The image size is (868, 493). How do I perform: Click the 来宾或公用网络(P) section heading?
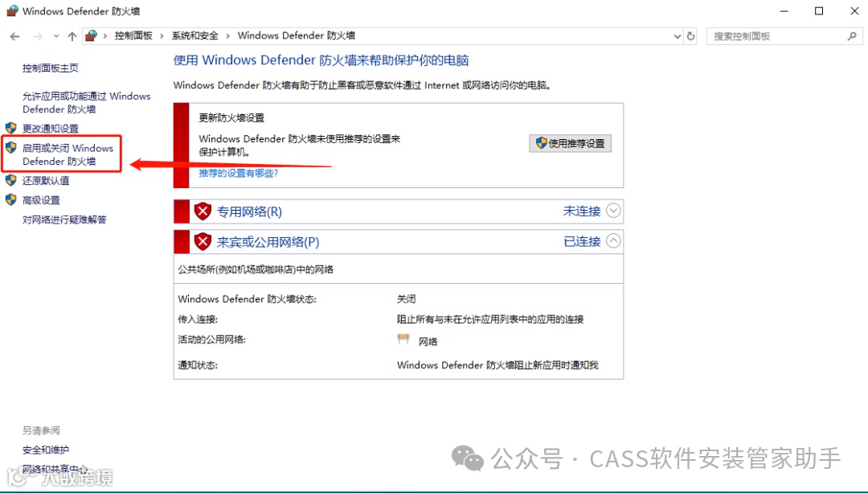tap(268, 242)
